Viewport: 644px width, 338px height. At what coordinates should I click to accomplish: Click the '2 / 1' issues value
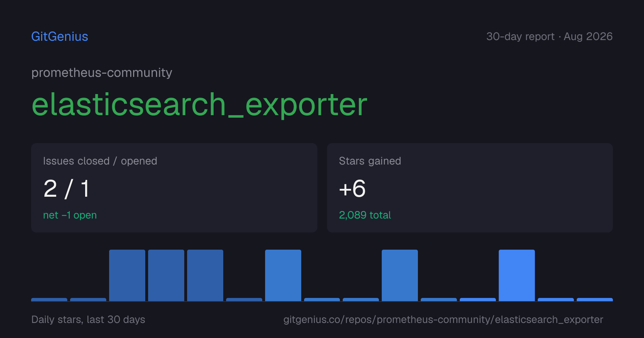67,188
